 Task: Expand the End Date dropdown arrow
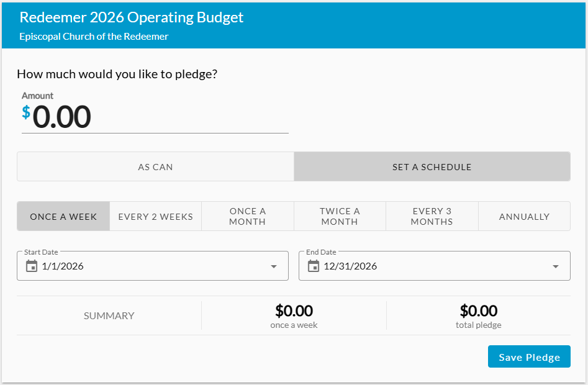556,266
